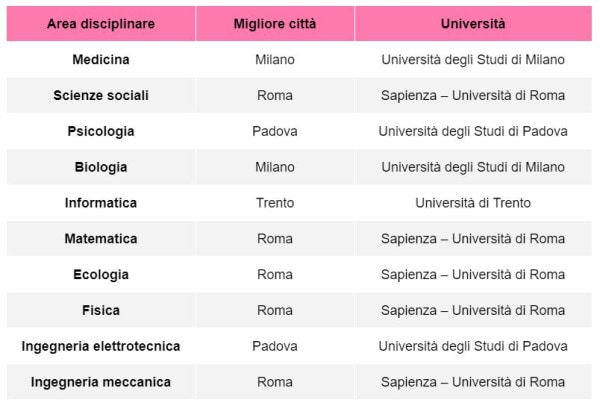Click the Trento city cell
The width and height of the screenshot is (600, 400).
(x=275, y=203)
